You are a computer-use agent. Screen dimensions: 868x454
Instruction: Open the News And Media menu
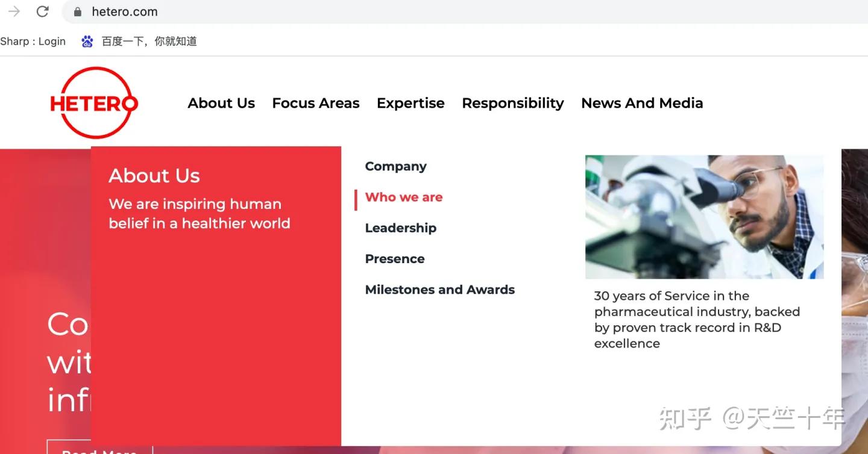coord(642,103)
